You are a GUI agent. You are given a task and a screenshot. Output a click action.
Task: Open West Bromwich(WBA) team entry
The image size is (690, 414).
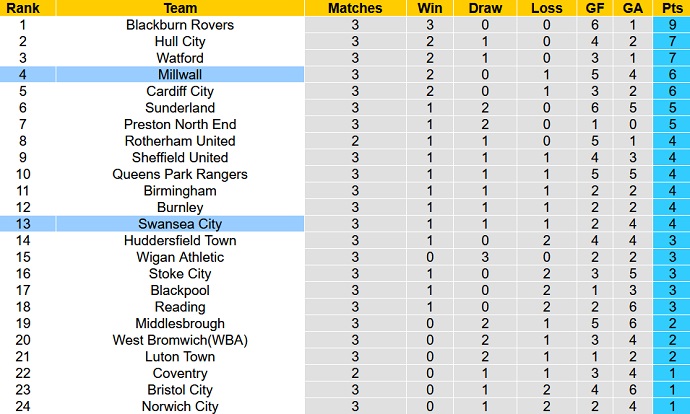pyautogui.click(x=181, y=340)
